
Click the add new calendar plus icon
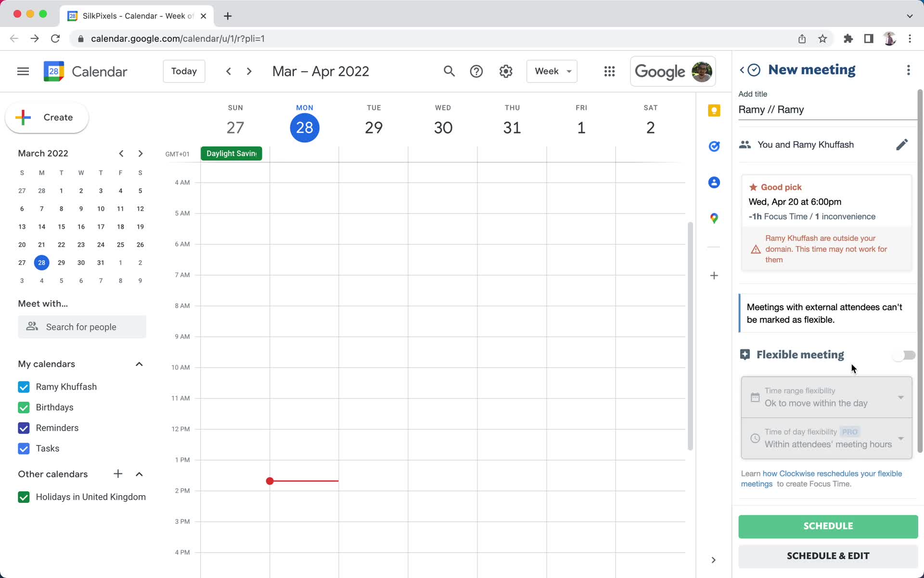coord(118,473)
